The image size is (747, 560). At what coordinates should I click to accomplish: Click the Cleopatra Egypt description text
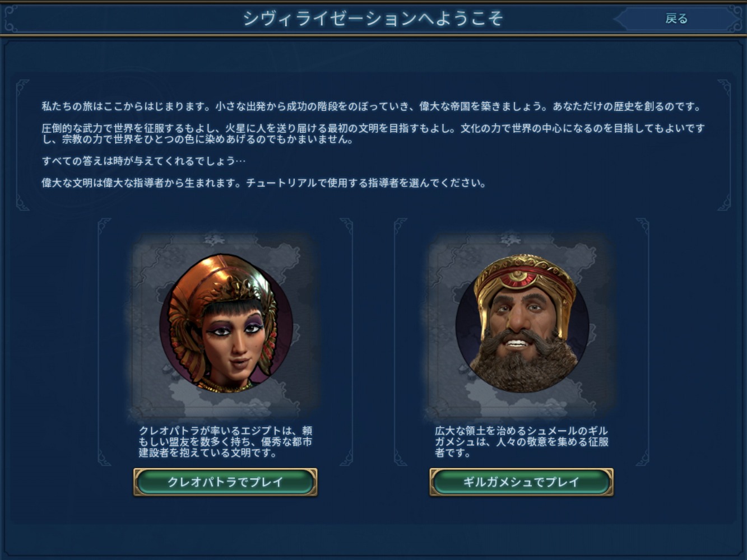pos(225,442)
